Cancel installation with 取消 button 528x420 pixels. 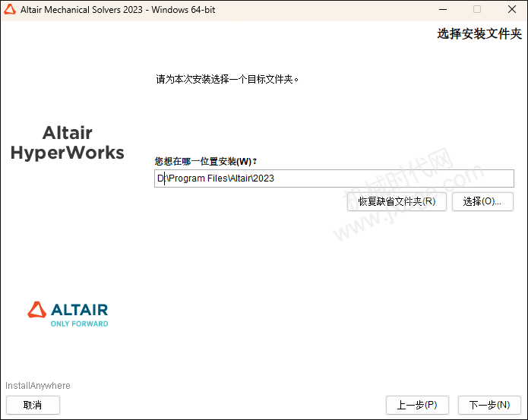point(33,405)
